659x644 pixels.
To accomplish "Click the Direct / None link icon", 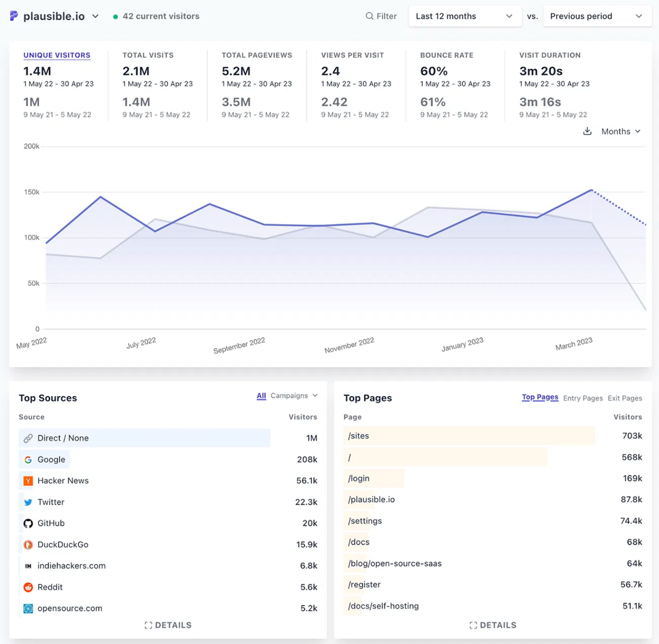I will click(28, 438).
